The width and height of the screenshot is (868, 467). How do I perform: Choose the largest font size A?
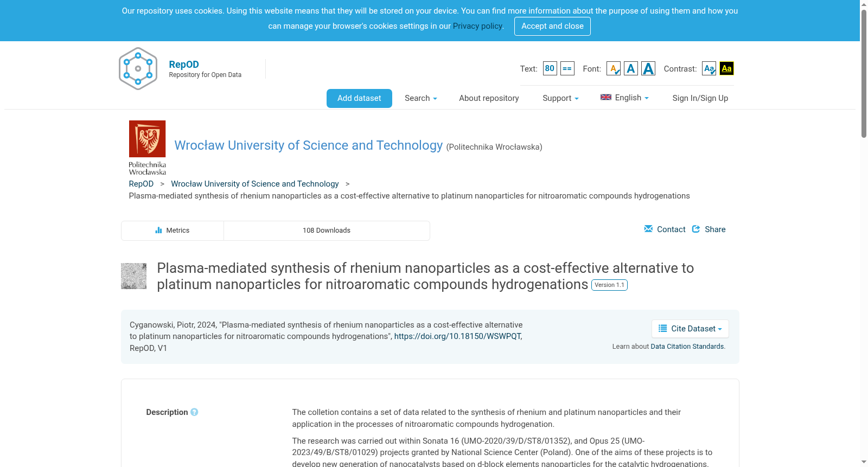pos(648,68)
